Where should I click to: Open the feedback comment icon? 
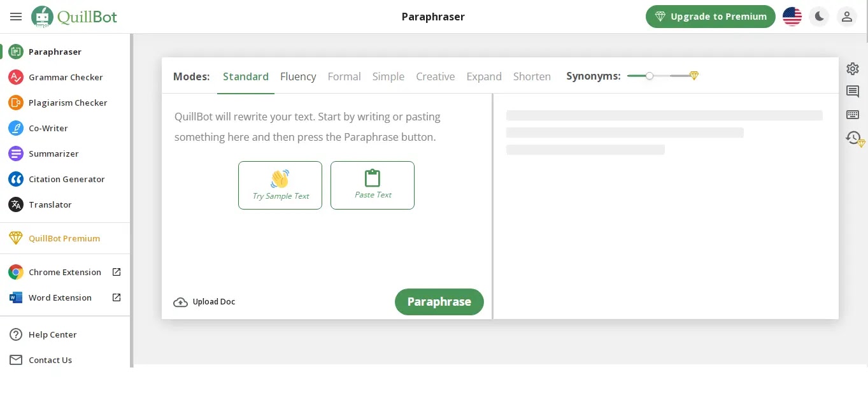853,92
